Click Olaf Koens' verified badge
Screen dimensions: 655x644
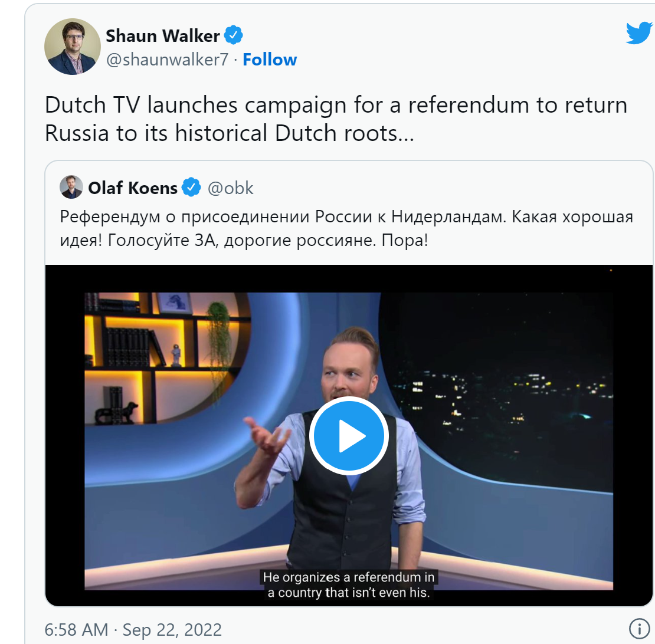pos(191,187)
